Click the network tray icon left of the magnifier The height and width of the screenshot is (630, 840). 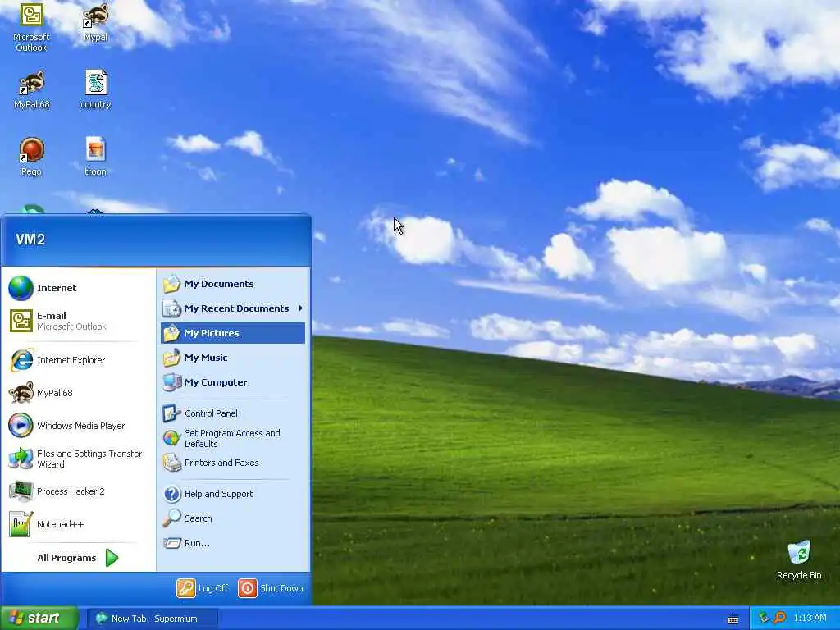point(765,619)
